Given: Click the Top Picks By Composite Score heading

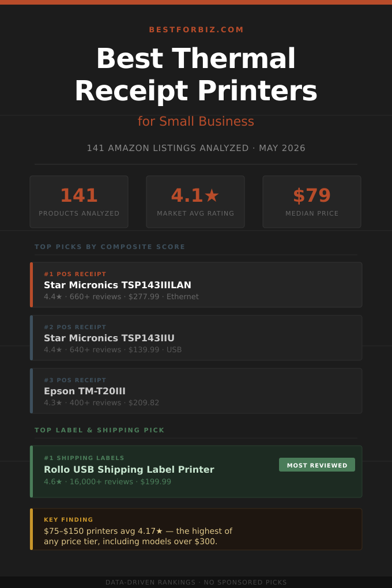Looking at the screenshot, I should tap(110, 247).
